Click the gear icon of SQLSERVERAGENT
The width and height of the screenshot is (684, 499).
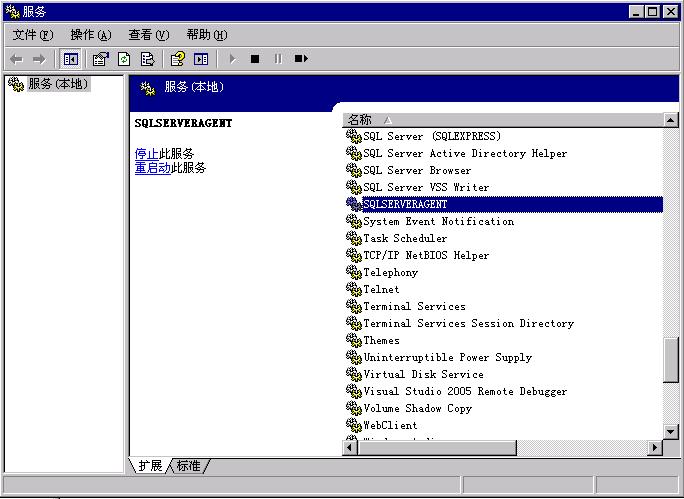pyautogui.click(x=354, y=204)
